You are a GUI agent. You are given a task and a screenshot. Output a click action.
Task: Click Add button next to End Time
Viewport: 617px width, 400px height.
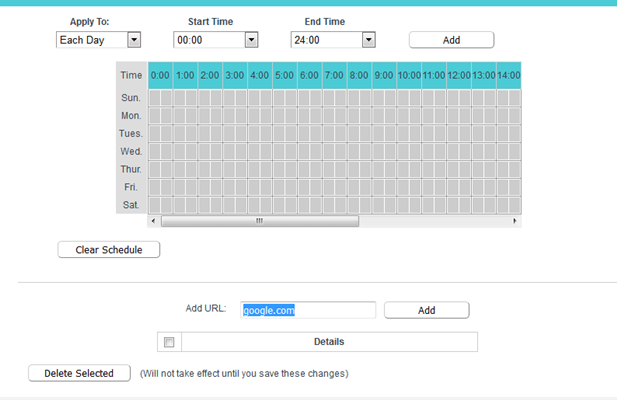[x=451, y=40]
